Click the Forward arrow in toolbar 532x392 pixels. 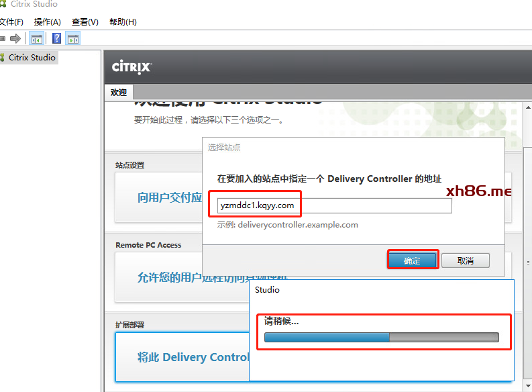pyautogui.click(x=15, y=38)
